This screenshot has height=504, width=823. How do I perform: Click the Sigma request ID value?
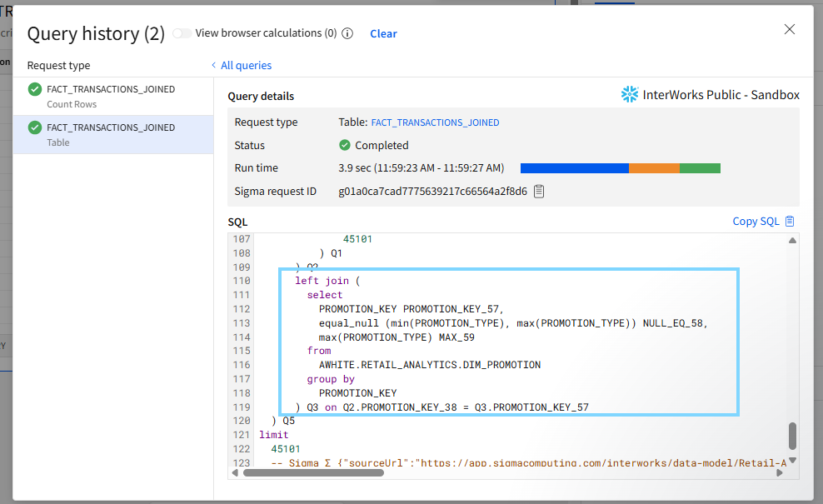point(432,191)
